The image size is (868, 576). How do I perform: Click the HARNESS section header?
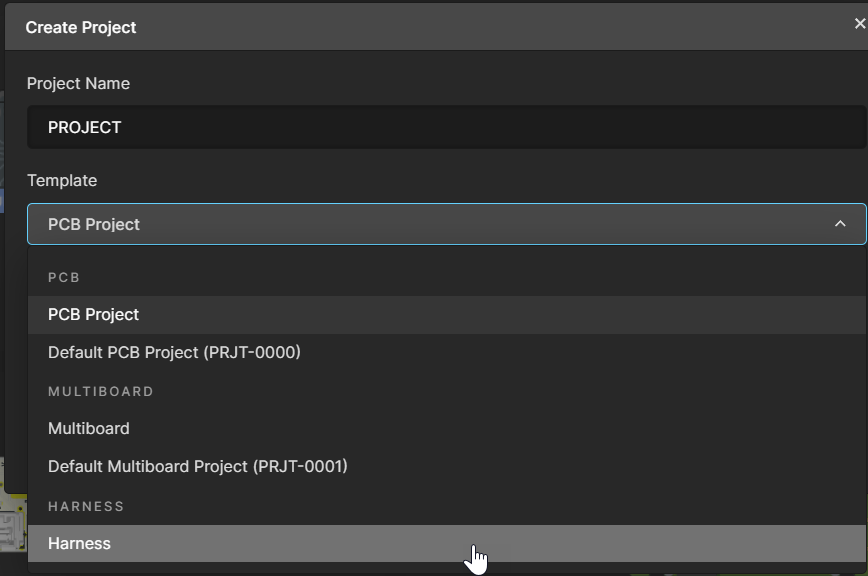click(x=86, y=506)
